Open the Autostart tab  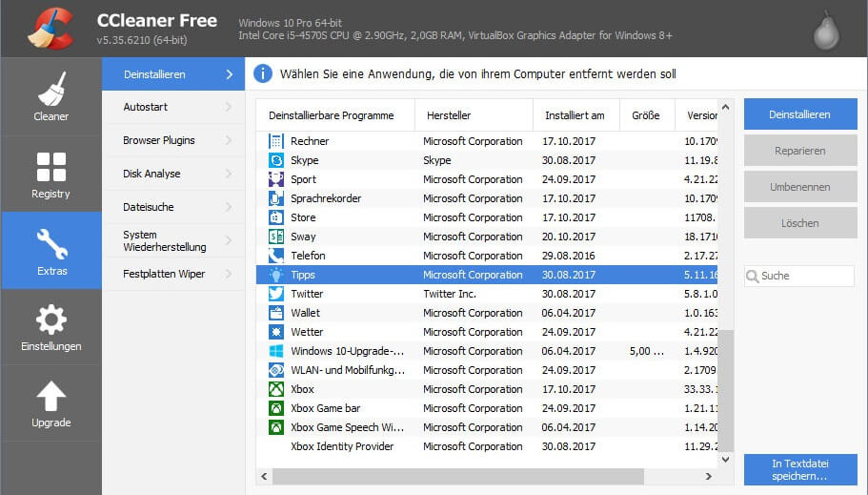(x=173, y=107)
